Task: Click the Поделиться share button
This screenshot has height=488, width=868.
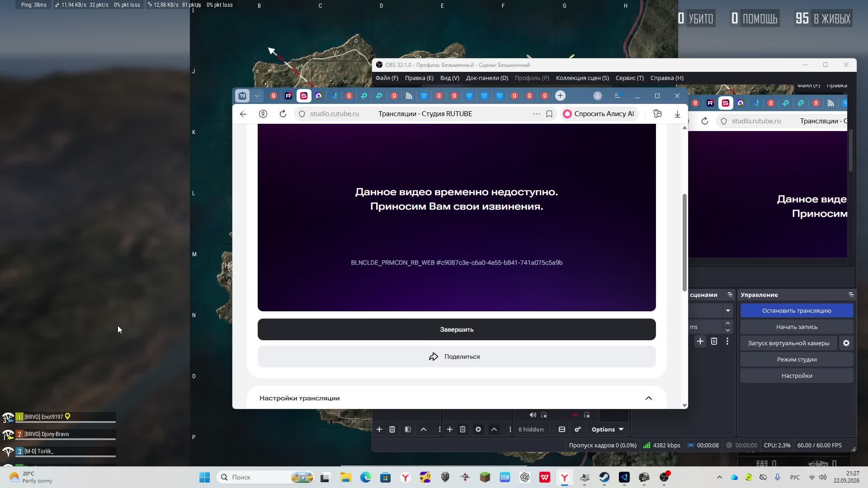Action: tap(457, 357)
